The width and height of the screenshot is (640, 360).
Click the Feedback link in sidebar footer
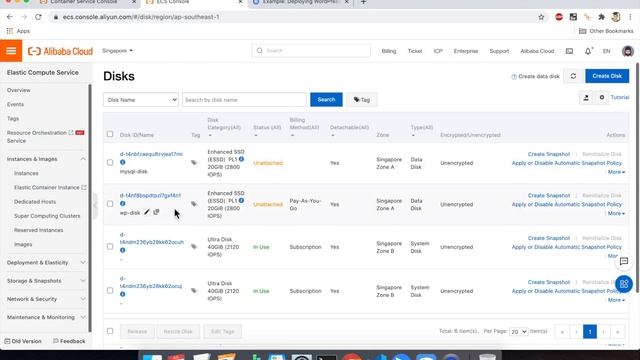click(x=69, y=341)
